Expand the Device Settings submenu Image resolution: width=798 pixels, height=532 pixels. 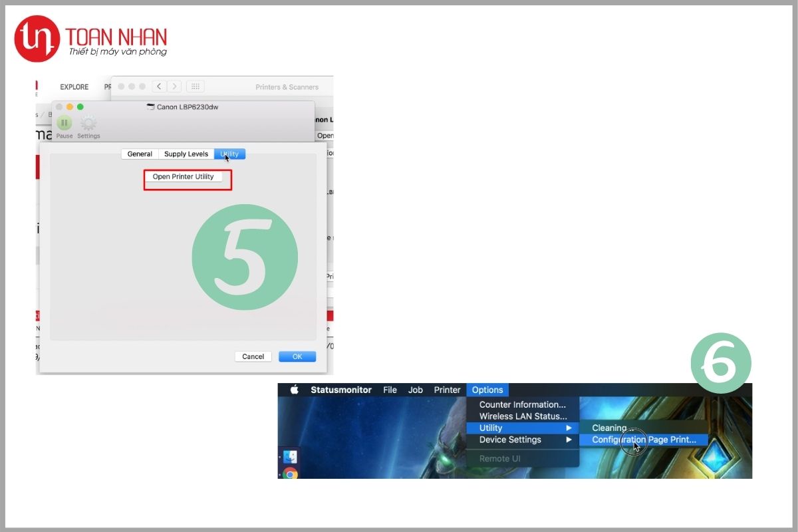(x=523, y=440)
